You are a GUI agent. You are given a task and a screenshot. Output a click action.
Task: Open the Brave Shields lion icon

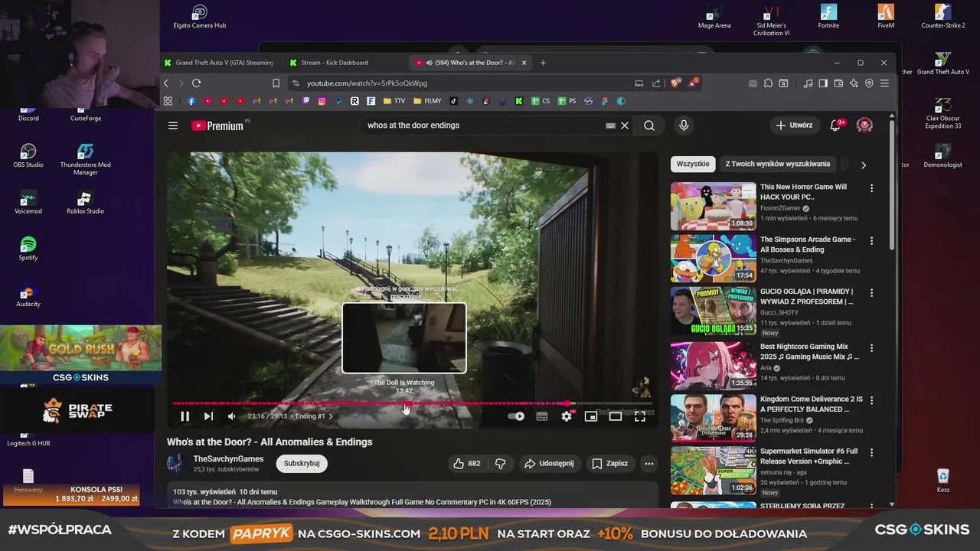click(675, 83)
